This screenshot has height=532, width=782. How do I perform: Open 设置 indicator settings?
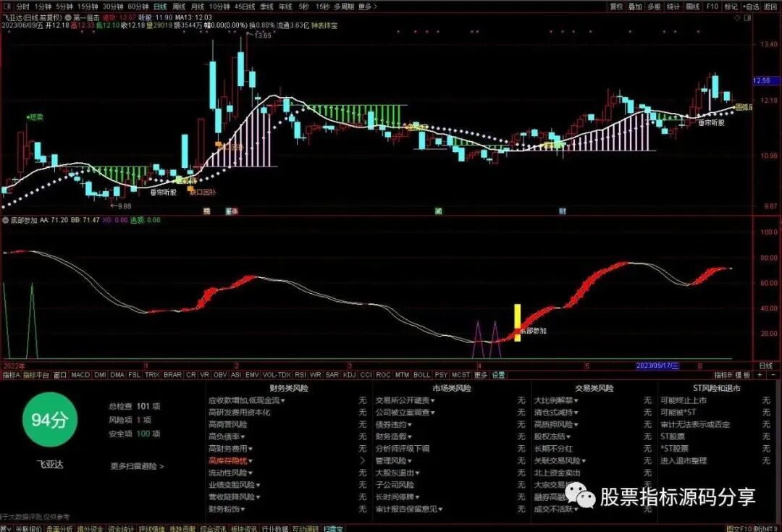click(x=498, y=374)
